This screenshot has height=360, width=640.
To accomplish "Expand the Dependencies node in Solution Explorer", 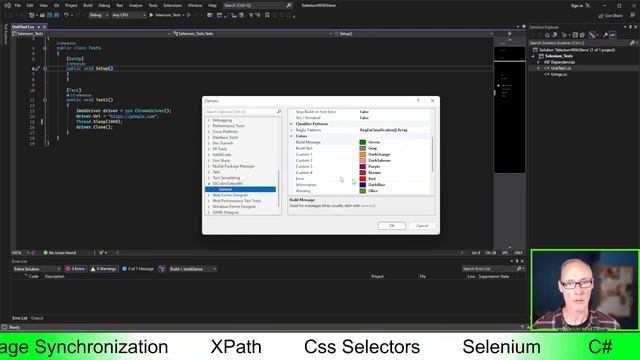I will (538, 62).
